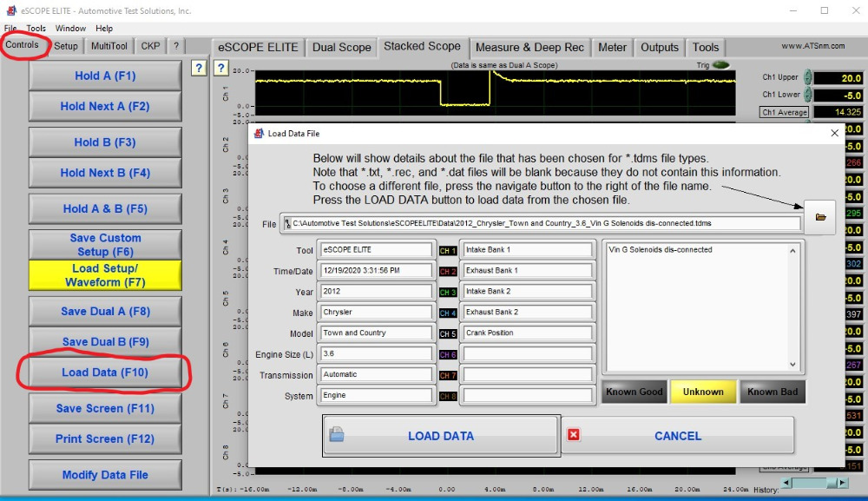The image size is (868, 501).
Task: Click the CH 2 channel label icon
Action: pyautogui.click(x=447, y=272)
